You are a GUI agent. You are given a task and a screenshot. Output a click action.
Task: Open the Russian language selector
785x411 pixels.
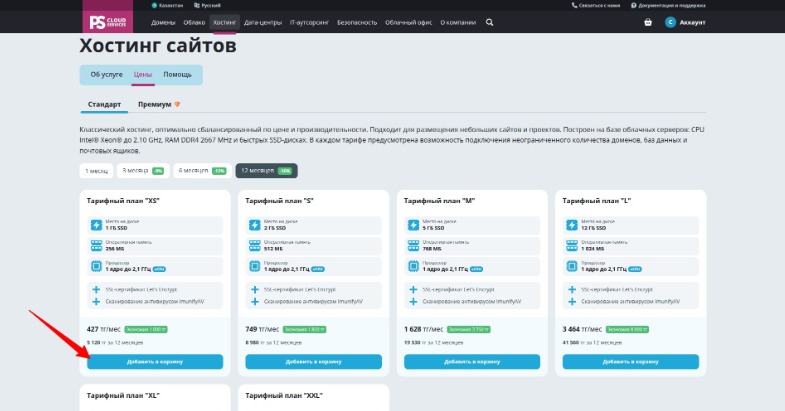[207, 6]
